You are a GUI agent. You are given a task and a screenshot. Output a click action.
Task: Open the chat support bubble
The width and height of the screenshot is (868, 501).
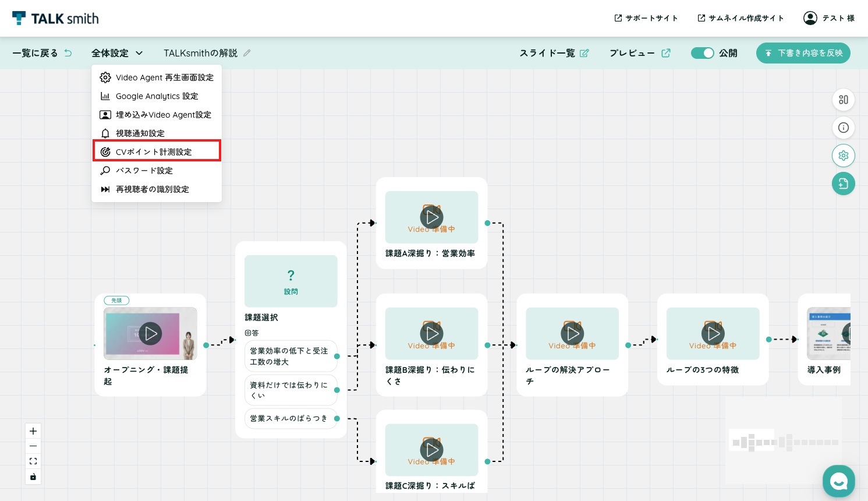tap(839, 481)
